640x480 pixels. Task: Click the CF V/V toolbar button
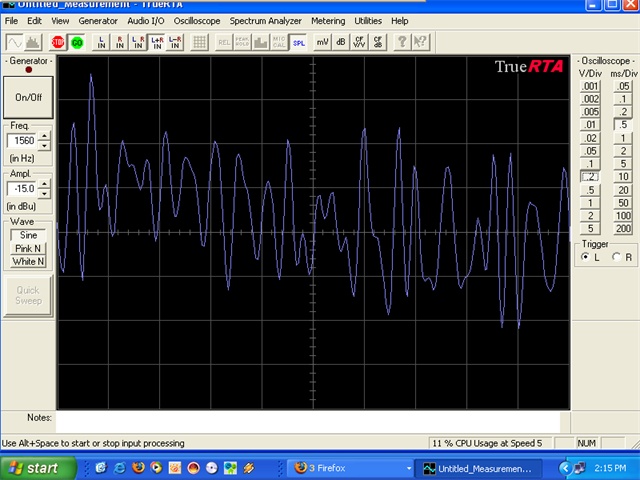pyautogui.click(x=359, y=42)
